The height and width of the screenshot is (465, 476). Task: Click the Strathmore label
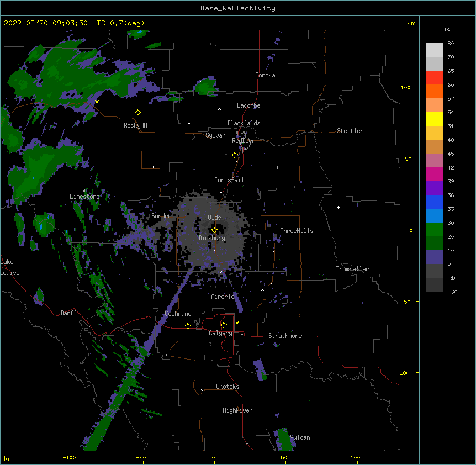click(285, 336)
